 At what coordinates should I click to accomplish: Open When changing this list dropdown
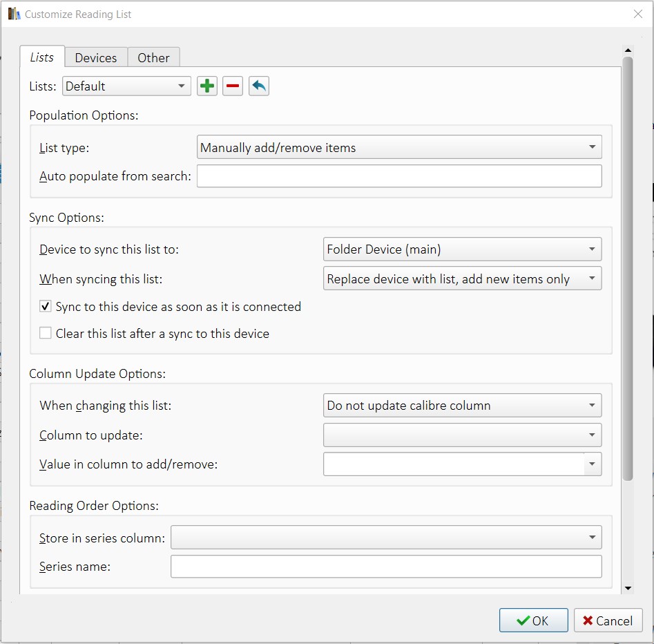click(x=462, y=406)
